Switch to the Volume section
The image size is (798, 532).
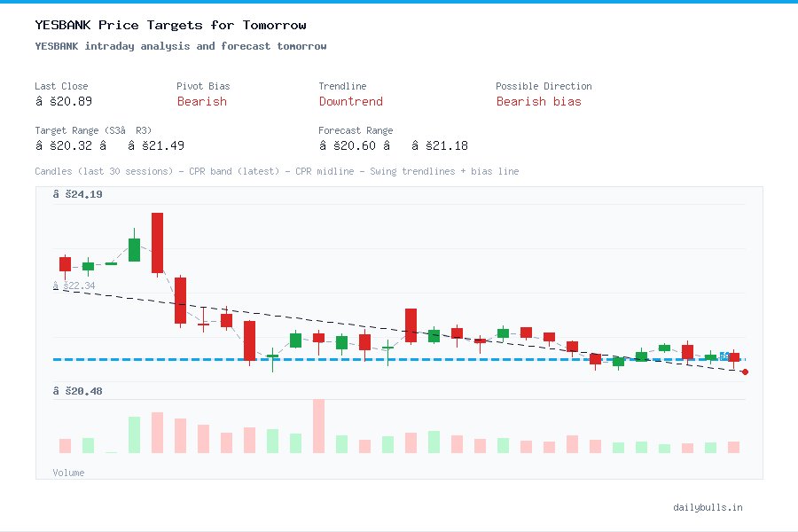68,473
